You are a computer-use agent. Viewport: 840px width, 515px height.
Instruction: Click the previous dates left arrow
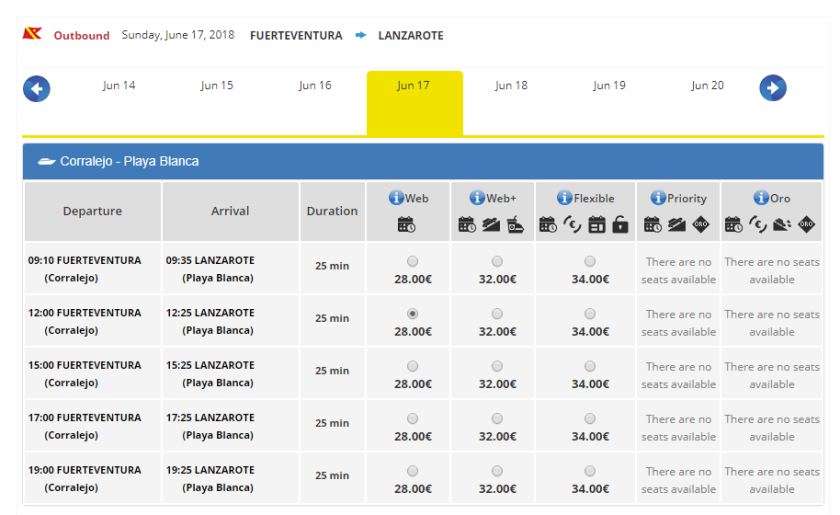pos(37,89)
